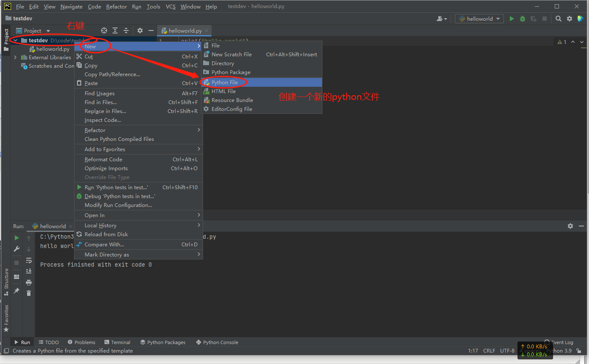Viewport: 589px width, 364px height.
Task: Open the Problems tool window button
Action: [81, 342]
